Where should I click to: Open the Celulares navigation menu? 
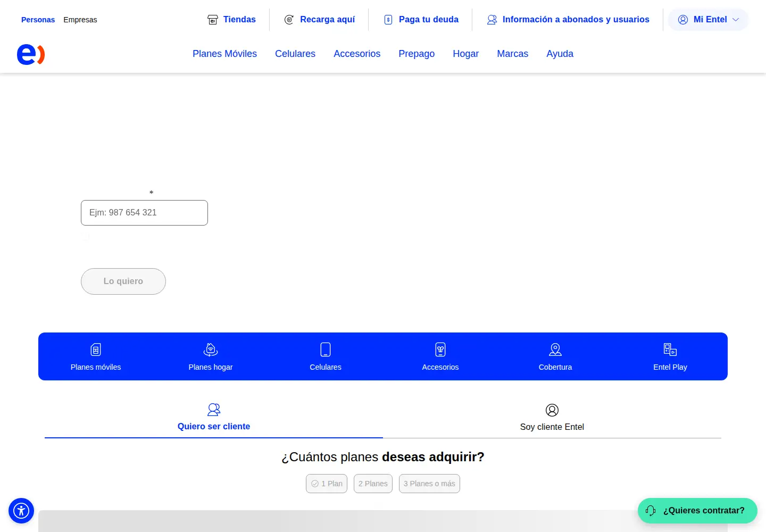click(295, 54)
